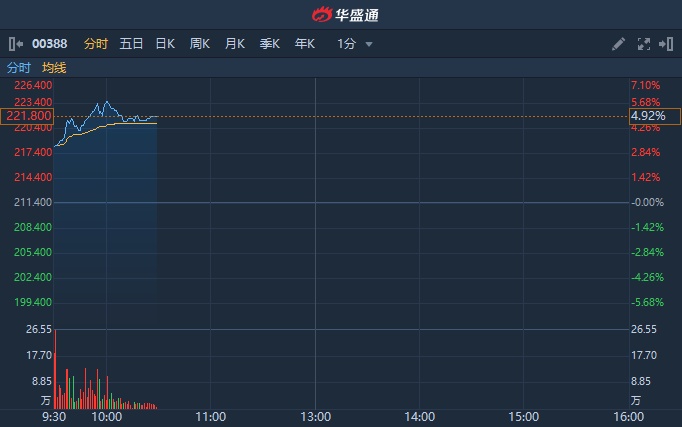Viewport: 682px width, 427px height.
Task: Select the 年K yearly tab
Action: pyautogui.click(x=305, y=44)
